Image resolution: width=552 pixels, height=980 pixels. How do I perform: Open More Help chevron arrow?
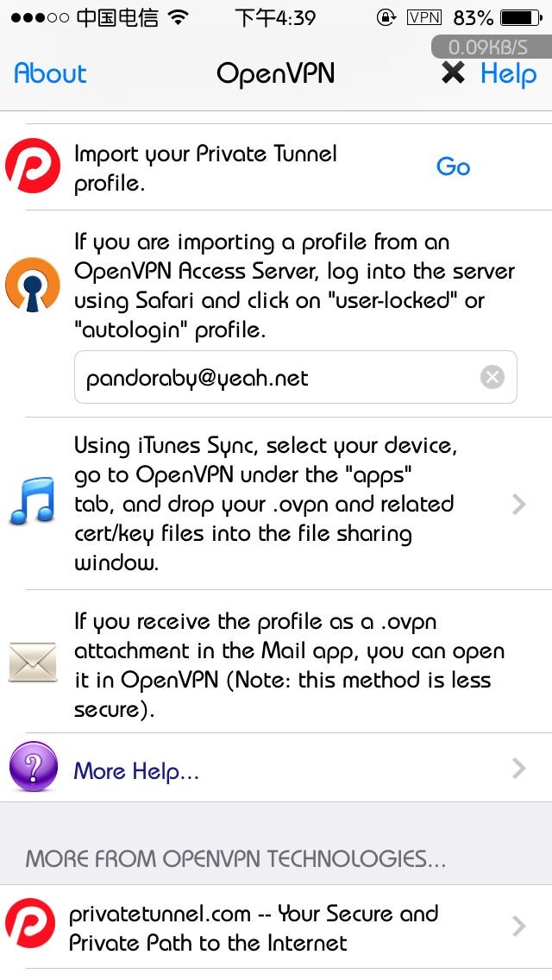tap(518, 768)
